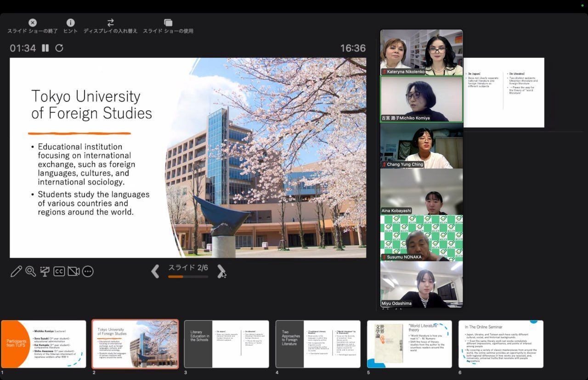Open the more options ellipsis button

(88, 271)
